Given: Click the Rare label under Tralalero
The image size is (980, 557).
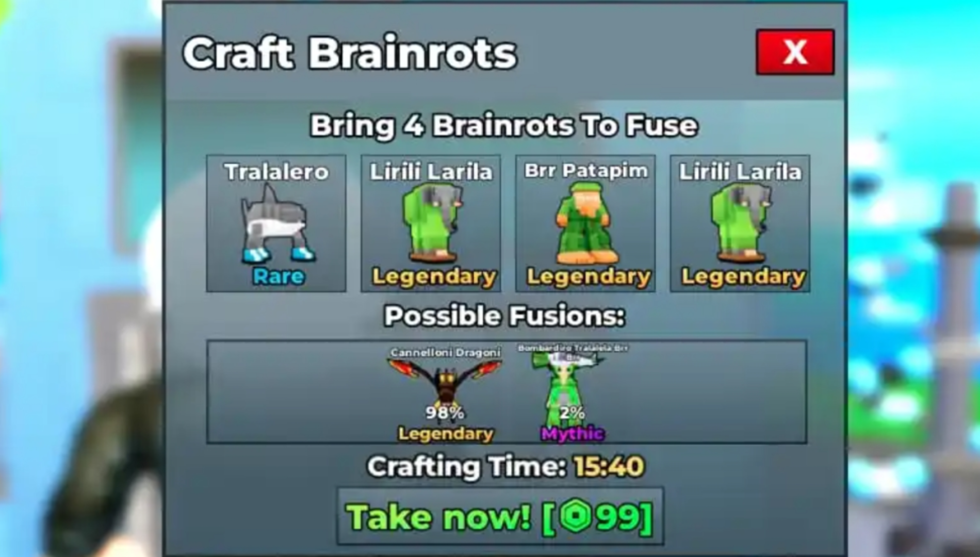Looking at the screenshot, I should pos(278,276).
